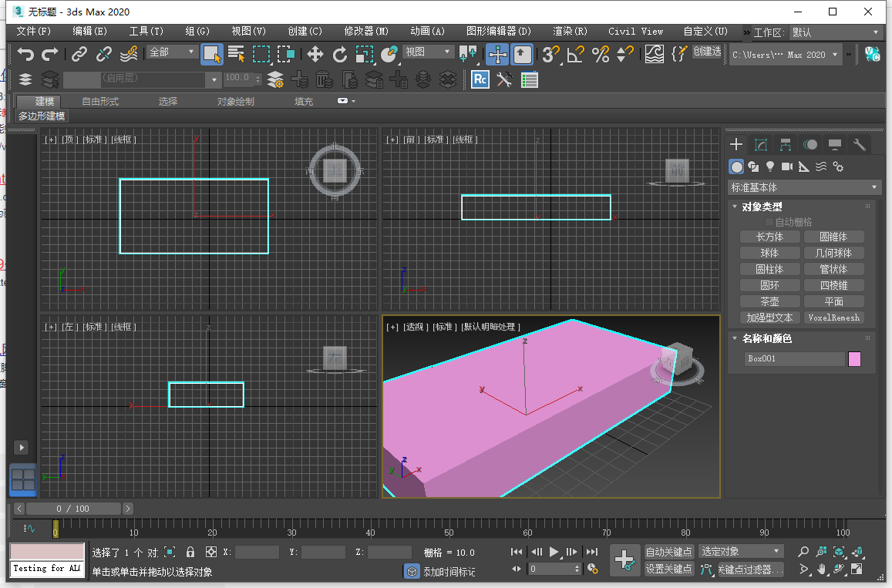Open the 全部 selection filter dropdown
The height and width of the screenshot is (588, 892).
tap(172, 52)
